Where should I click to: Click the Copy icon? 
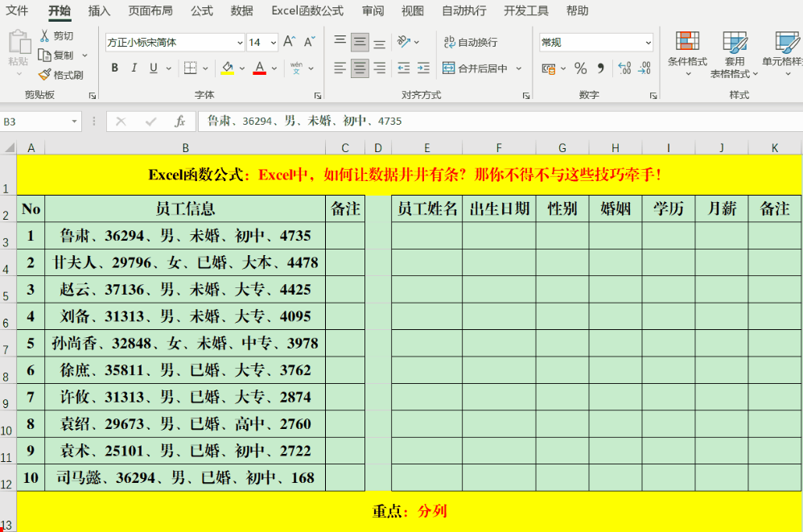coord(44,55)
